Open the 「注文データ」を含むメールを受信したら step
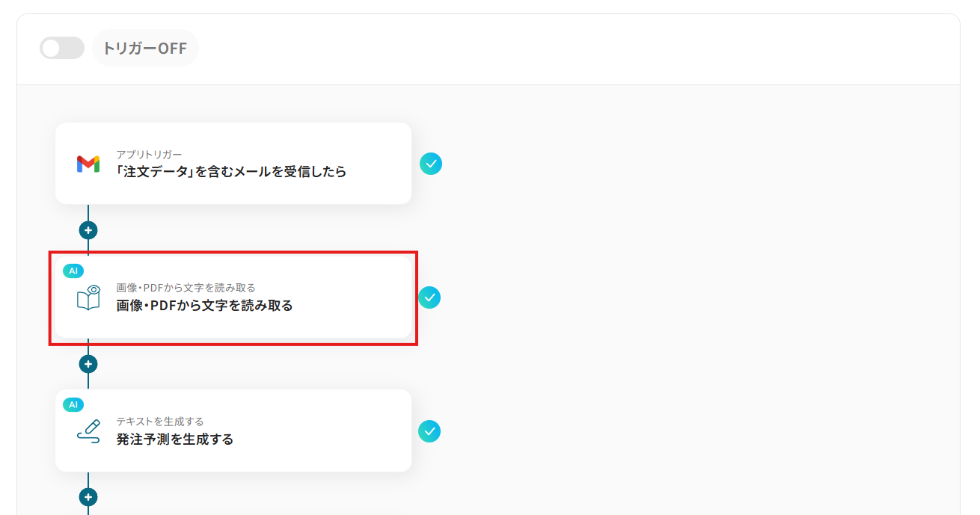 [231, 172]
